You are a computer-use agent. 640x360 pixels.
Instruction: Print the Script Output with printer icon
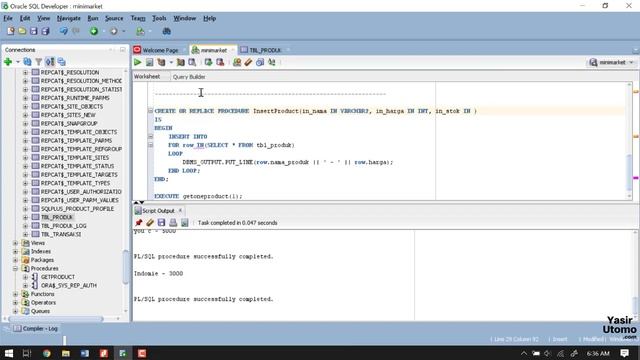point(173,222)
